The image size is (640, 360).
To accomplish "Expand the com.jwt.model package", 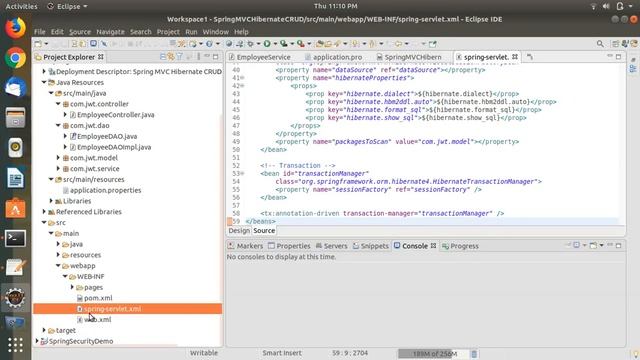I will pyautogui.click(x=58, y=158).
